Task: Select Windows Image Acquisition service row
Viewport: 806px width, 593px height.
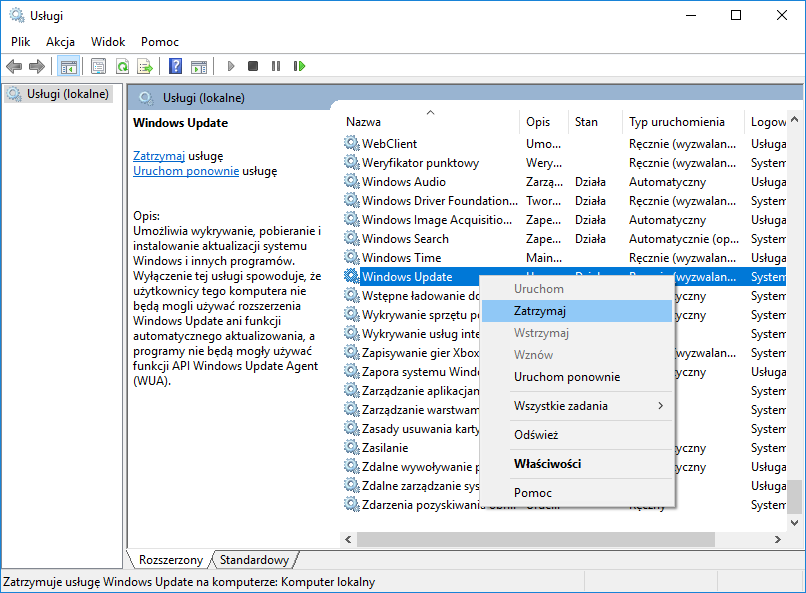Action: [x=564, y=219]
